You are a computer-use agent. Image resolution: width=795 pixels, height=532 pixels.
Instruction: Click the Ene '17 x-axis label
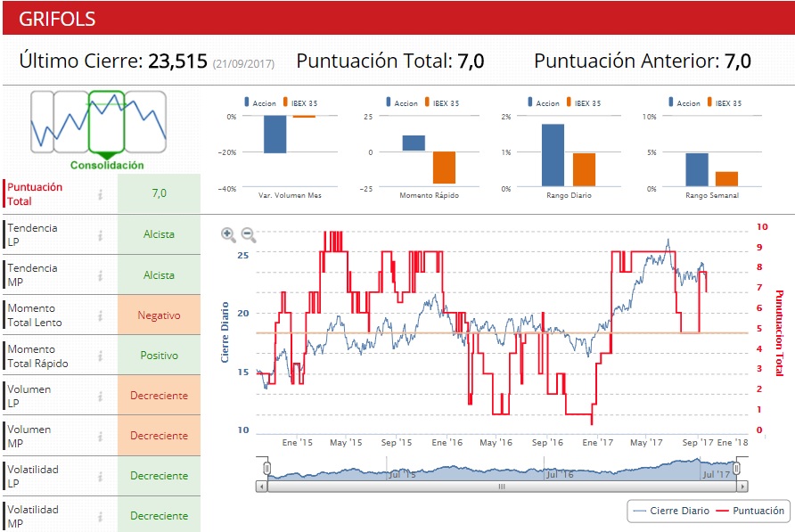point(598,443)
